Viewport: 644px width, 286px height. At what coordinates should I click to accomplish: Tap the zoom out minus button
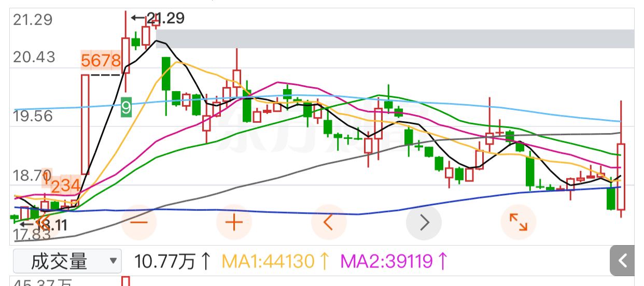pos(139,223)
